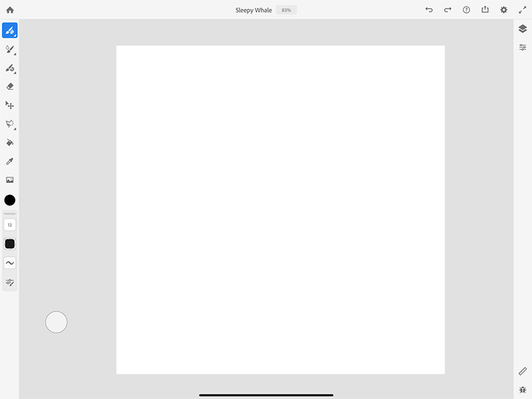
Task: Adjust brush size via the size indicator
Action: [9, 225]
